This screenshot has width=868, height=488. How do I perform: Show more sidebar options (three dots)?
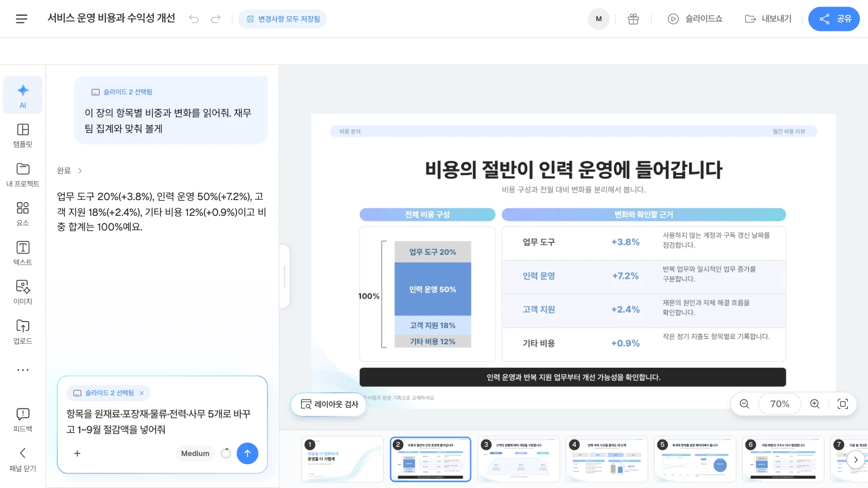pyautogui.click(x=23, y=370)
